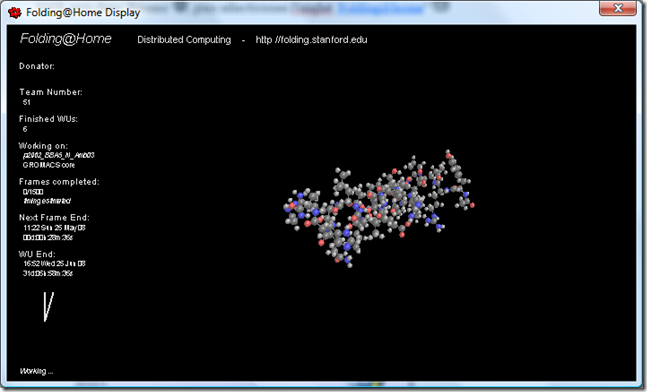Click the http://folding.stanford.edu address text

coord(312,40)
